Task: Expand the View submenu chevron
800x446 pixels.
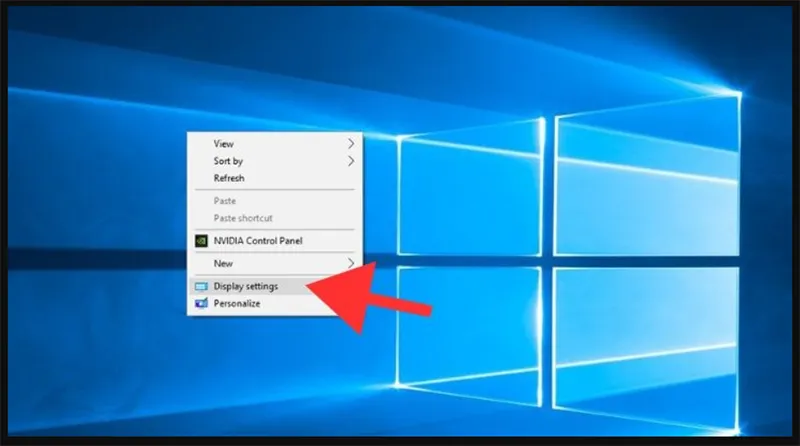Action: tap(351, 144)
